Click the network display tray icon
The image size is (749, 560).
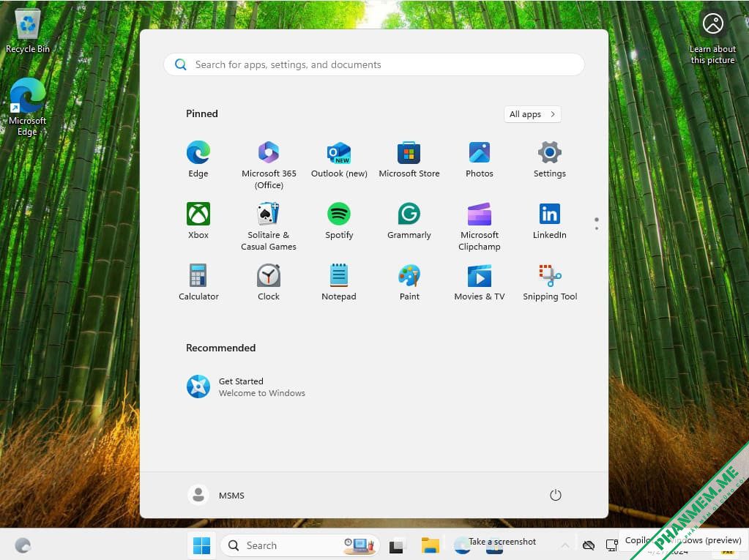point(611,545)
